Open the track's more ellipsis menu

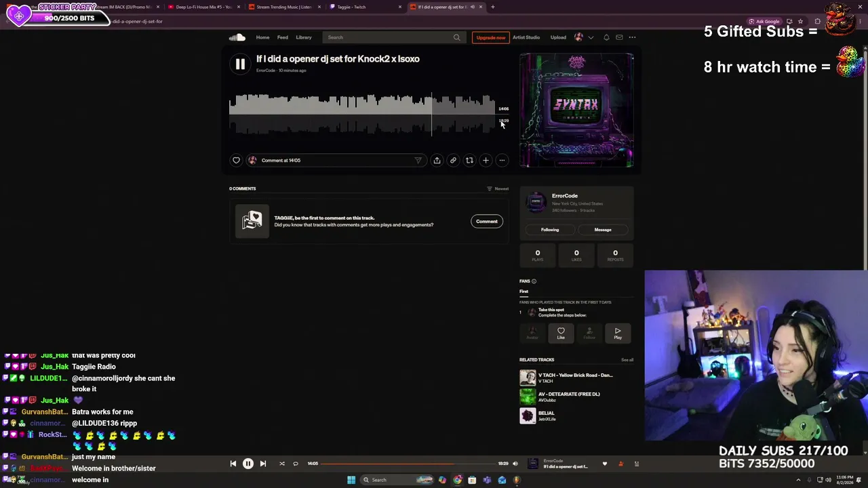tap(502, 161)
